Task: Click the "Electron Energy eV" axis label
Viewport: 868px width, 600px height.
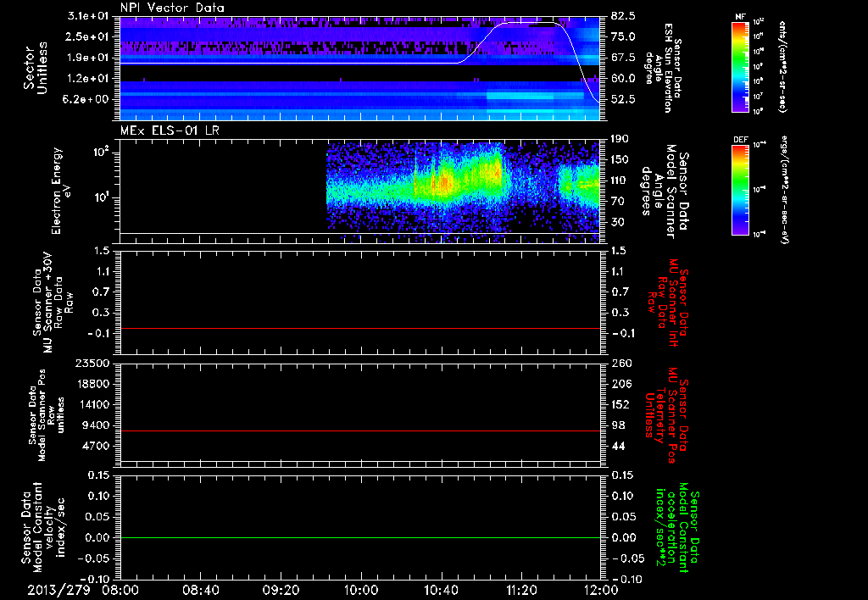Action: point(61,191)
